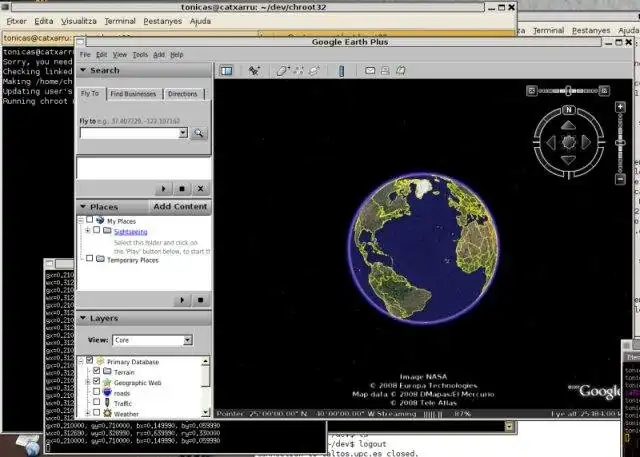Play the Places tour
The image size is (640, 457).
click(x=182, y=300)
